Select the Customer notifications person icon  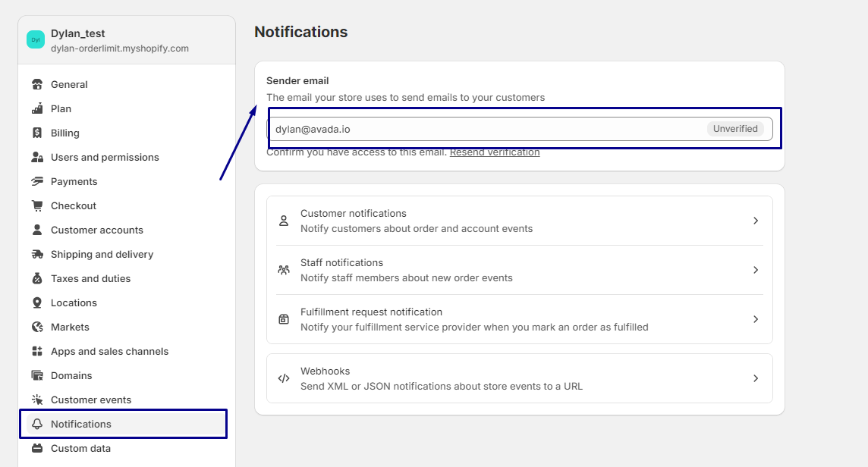[x=284, y=220]
